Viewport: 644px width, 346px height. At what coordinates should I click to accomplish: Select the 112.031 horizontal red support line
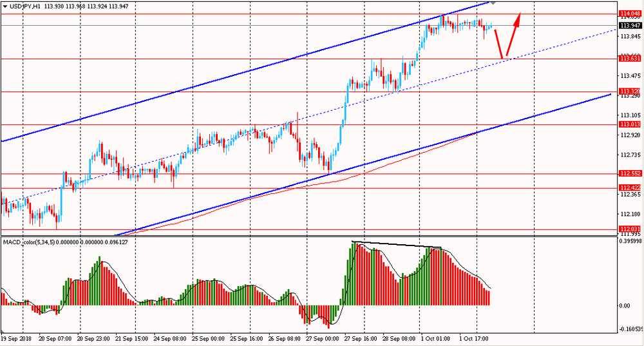[x=308, y=229]
